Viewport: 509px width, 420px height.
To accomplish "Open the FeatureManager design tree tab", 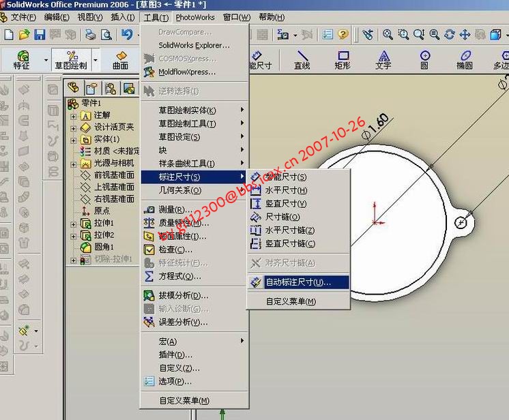I will click(x=74, y=88).
